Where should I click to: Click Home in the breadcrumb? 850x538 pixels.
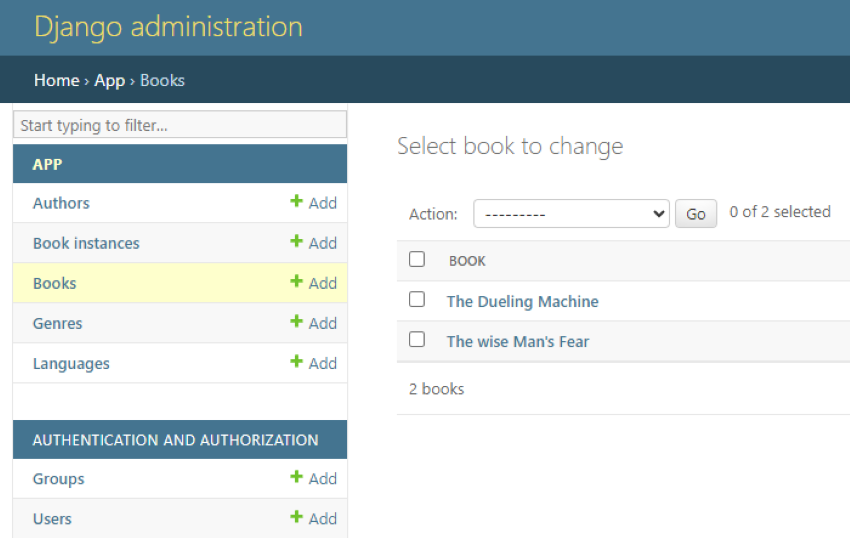pos(56,81)
